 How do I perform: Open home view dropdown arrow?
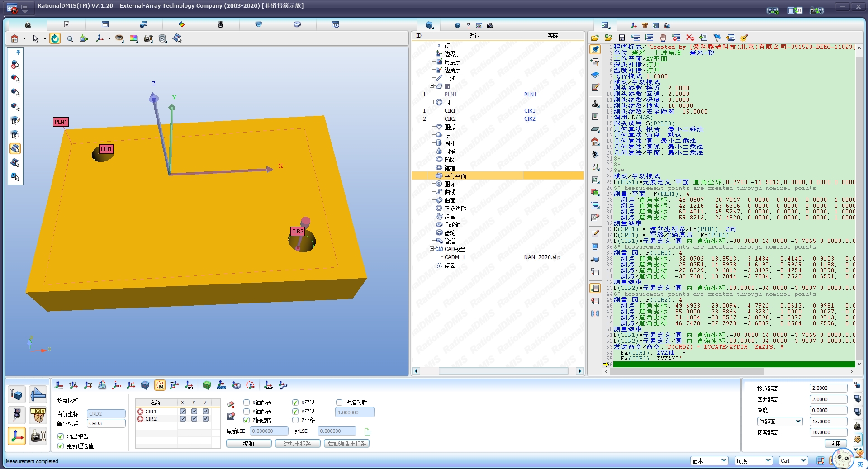coord(24,39)
